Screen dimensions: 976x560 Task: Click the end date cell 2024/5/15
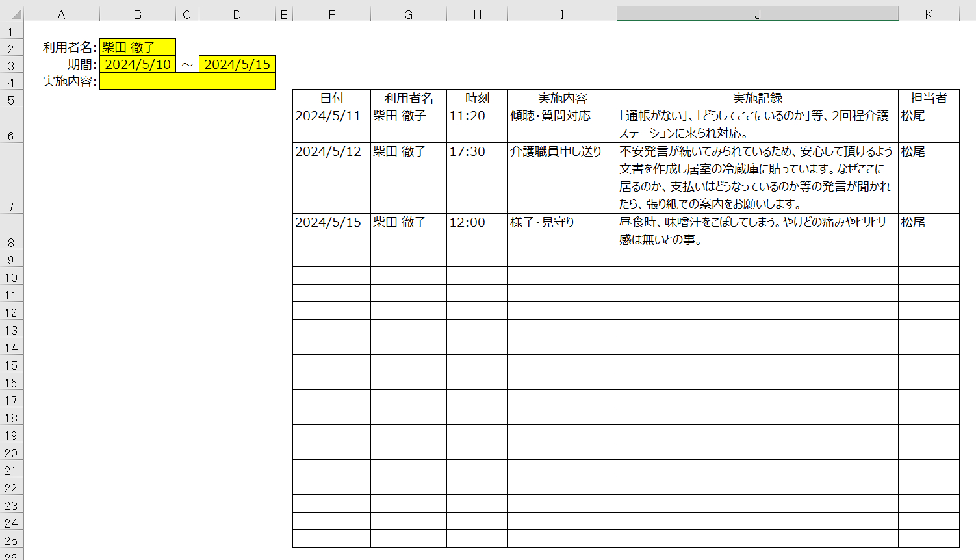point(237,64)
